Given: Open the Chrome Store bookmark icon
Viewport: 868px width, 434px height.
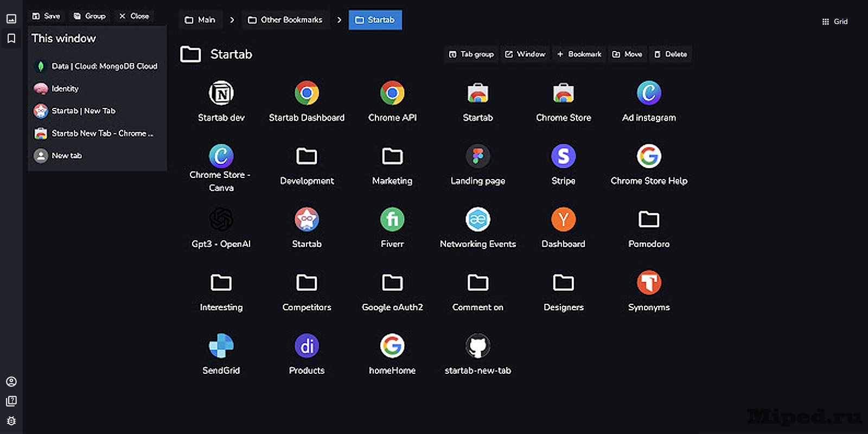Looking at the screenshot, I should [x=563, y=93].
